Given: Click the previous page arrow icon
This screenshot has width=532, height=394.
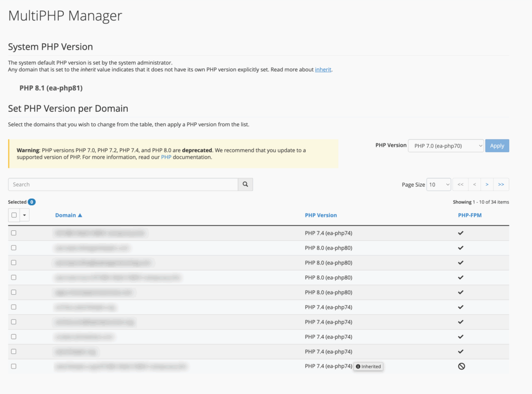Looking at the screenshot, I should [474, 185].
